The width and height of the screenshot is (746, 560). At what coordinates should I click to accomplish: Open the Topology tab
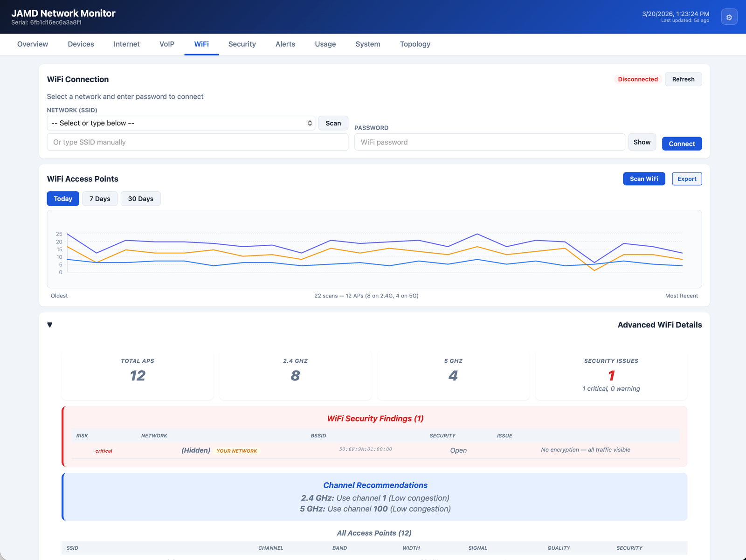(415, 44)
